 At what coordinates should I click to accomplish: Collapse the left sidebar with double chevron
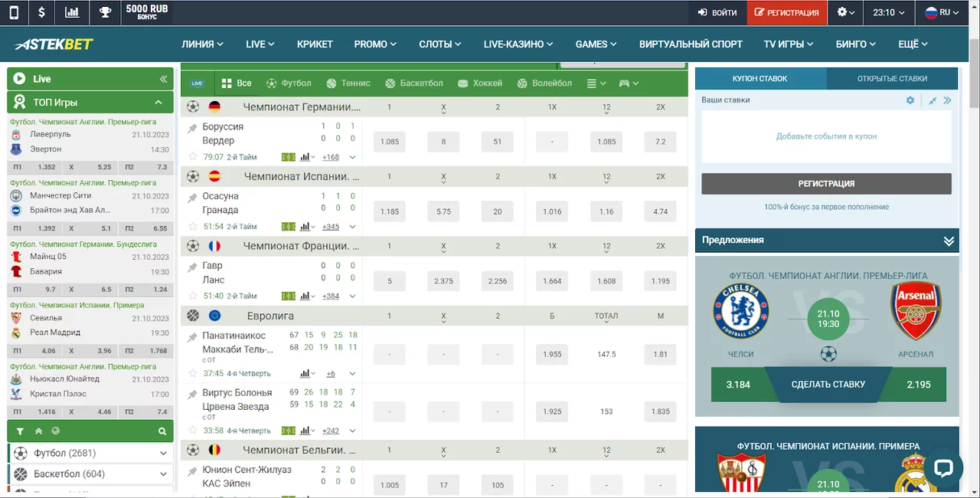pyautogui.click(x=163, y=79)
